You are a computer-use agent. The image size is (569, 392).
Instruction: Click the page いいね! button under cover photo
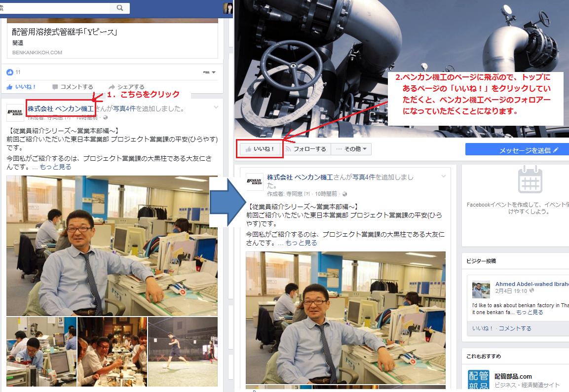click(x=260, y=149)
